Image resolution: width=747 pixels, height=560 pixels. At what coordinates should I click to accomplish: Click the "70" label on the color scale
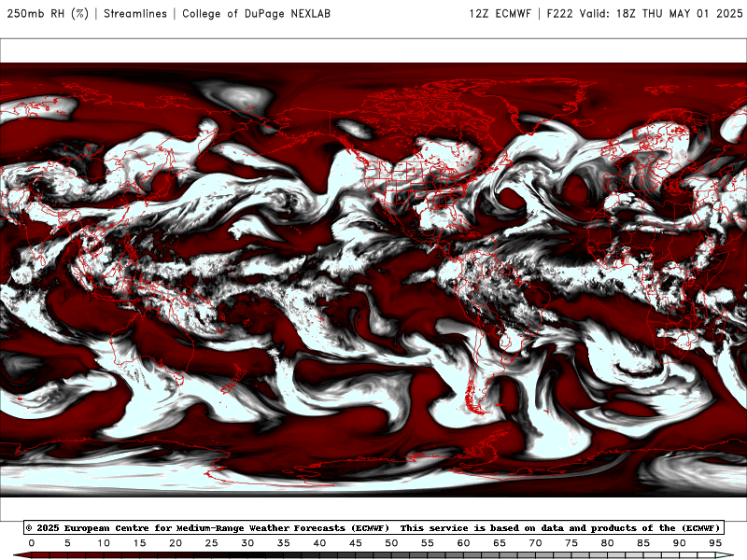coord(535,543)
